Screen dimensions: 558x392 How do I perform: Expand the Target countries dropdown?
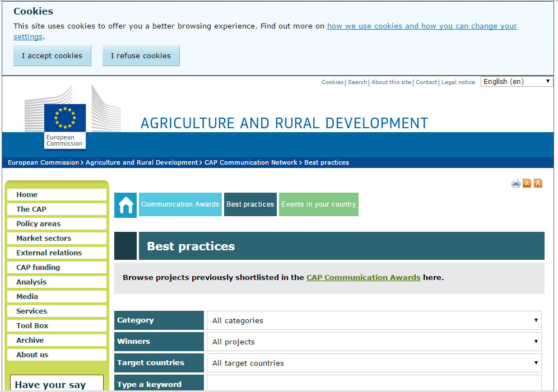[374, 363]
